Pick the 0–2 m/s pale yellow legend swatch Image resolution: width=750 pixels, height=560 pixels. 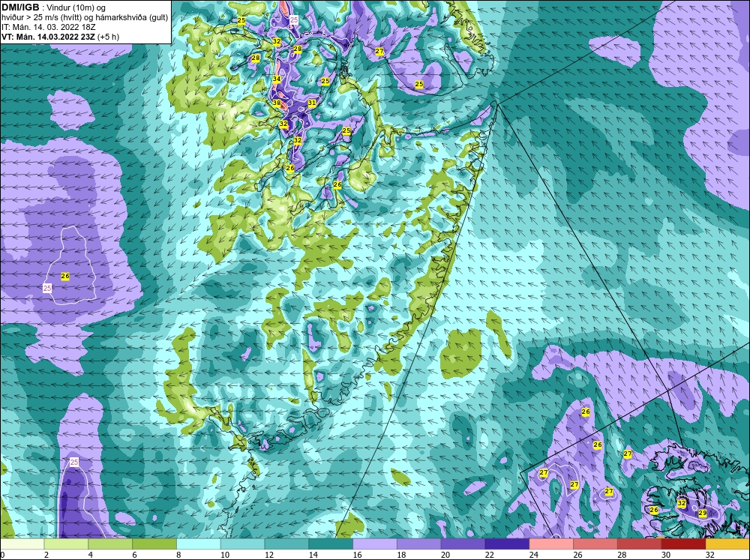[x=22, y=544]
